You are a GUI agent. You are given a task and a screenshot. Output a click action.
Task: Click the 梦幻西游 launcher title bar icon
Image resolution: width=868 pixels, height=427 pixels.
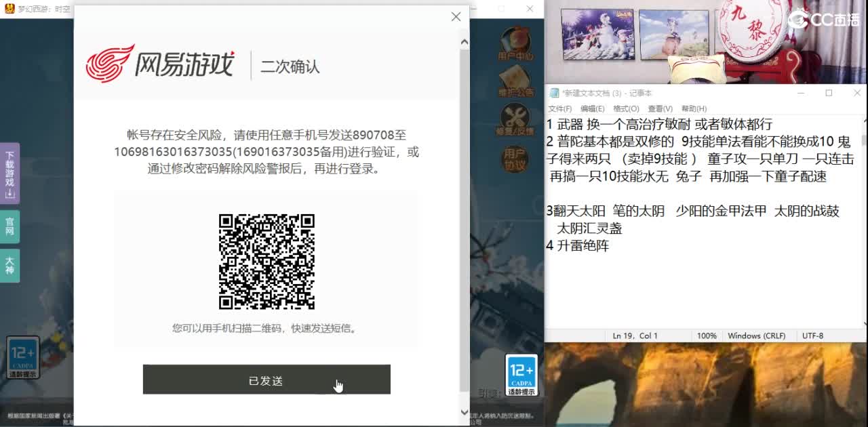tap(9, 9)
